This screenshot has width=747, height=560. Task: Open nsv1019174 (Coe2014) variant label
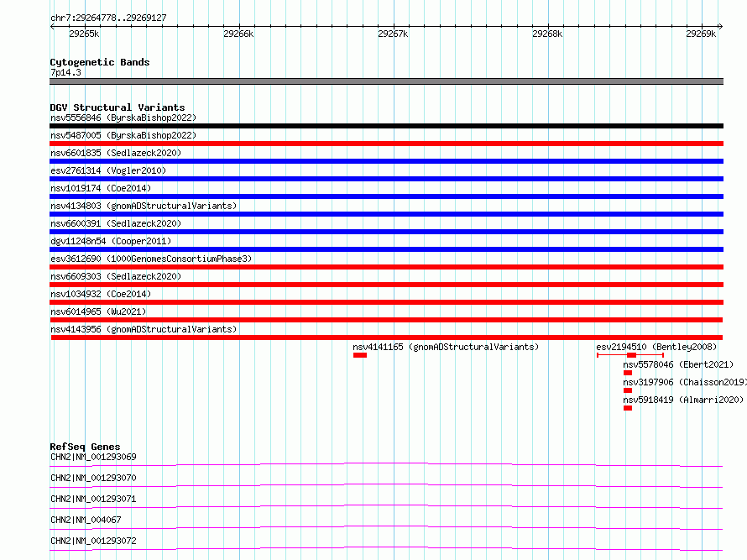(x=101, y=188)
